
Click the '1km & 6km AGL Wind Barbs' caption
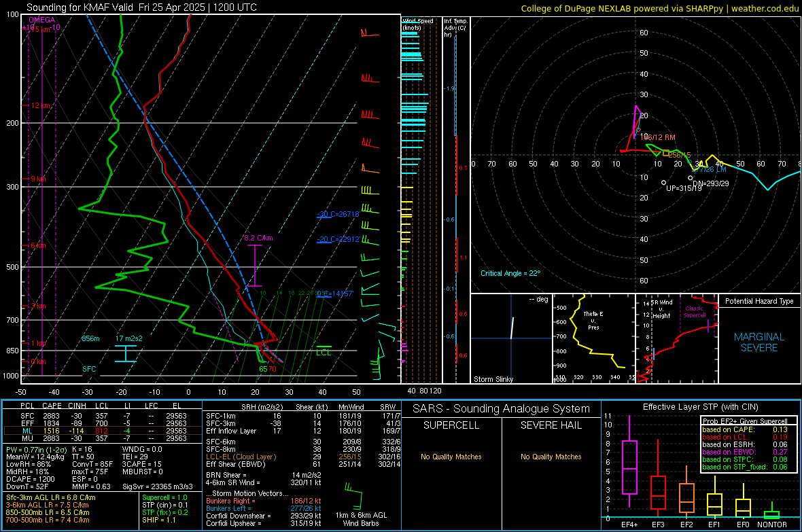(x=361, y=519)
